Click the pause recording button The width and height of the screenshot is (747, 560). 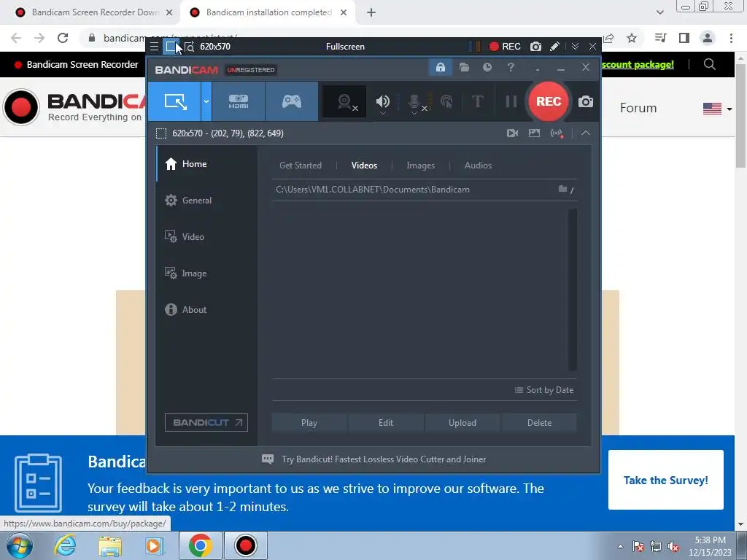point(511,101)
